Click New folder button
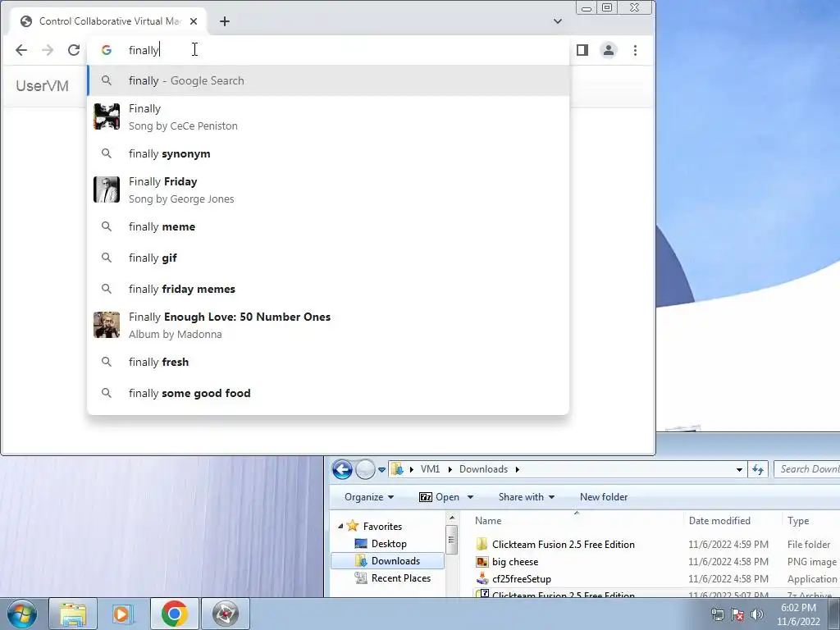Screen dimensions: 840x630 tap(603, 497)
